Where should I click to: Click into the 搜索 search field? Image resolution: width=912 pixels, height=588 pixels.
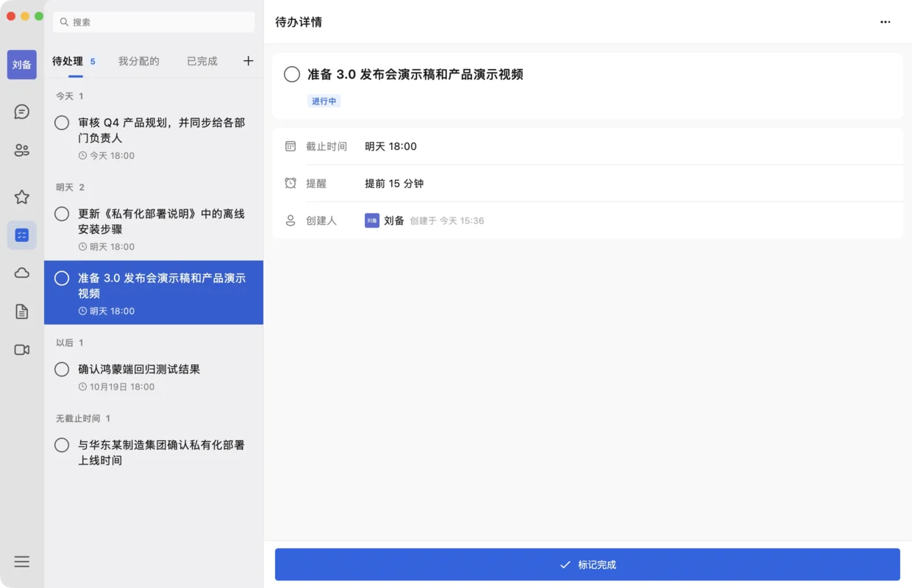click(x=154, y=22)
